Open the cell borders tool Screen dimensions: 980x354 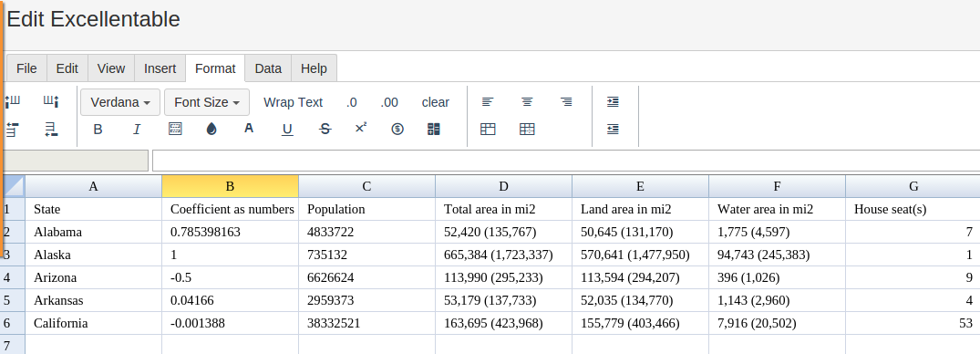point(176,129)
